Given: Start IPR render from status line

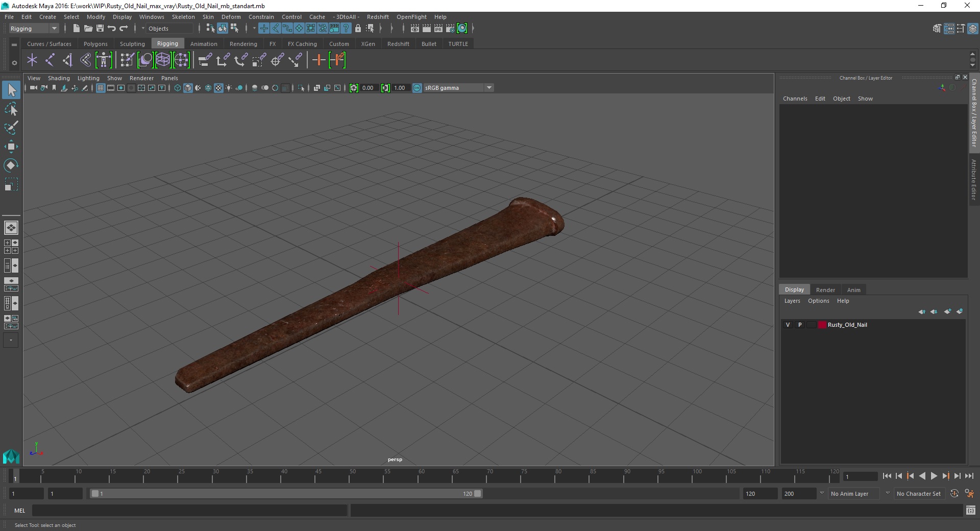Looking at the screenshot, I should [438, 29].
